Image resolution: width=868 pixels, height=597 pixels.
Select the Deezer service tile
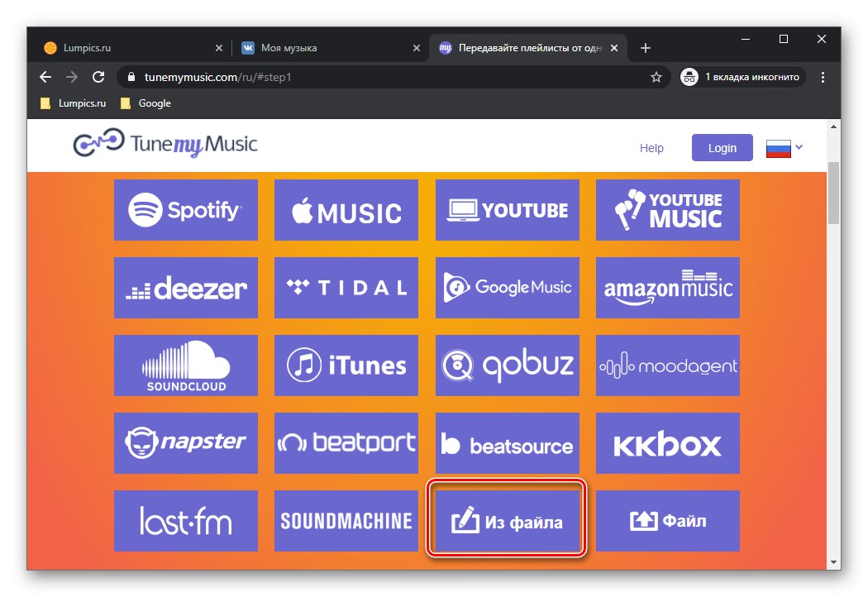tap(185, 288)
